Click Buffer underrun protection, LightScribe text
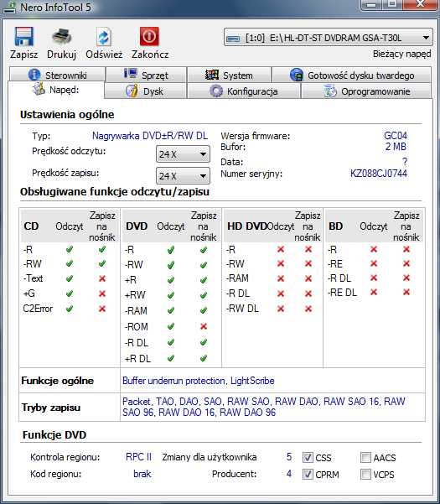Screen dimensions: 440x504 pos(199,381)
